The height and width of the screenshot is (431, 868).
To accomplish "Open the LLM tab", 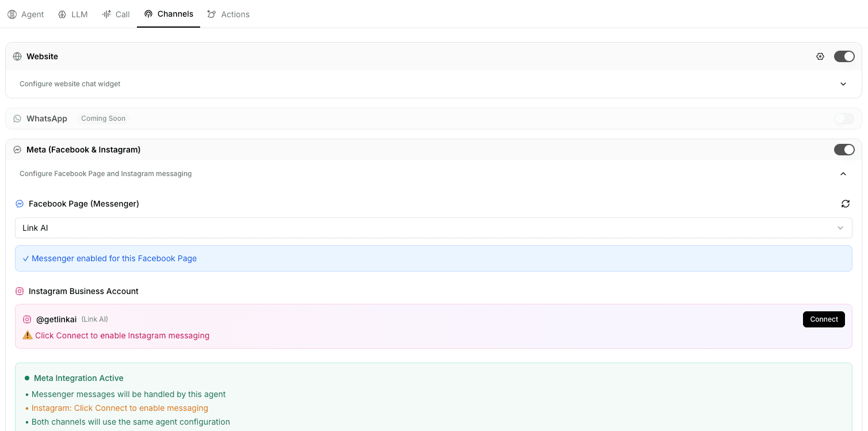I will tap(73, 14).
